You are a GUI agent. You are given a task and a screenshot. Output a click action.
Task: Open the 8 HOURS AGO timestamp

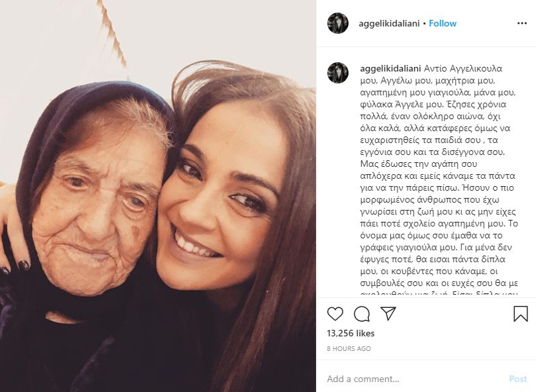click(x=348, y=348)
